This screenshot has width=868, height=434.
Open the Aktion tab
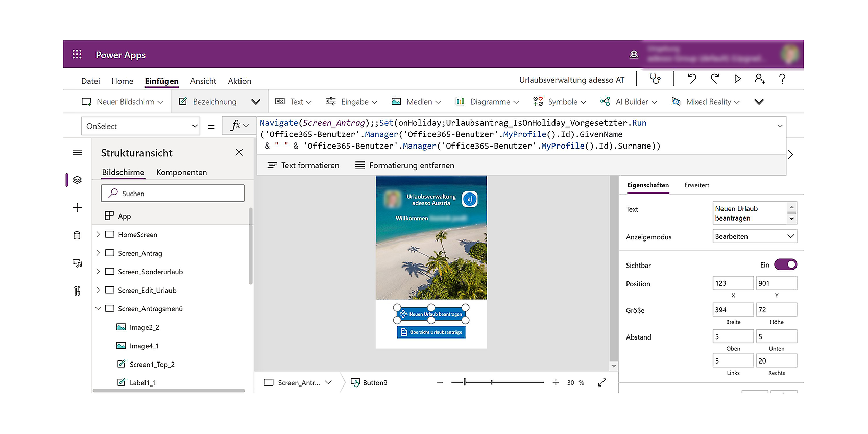(239, 81)
